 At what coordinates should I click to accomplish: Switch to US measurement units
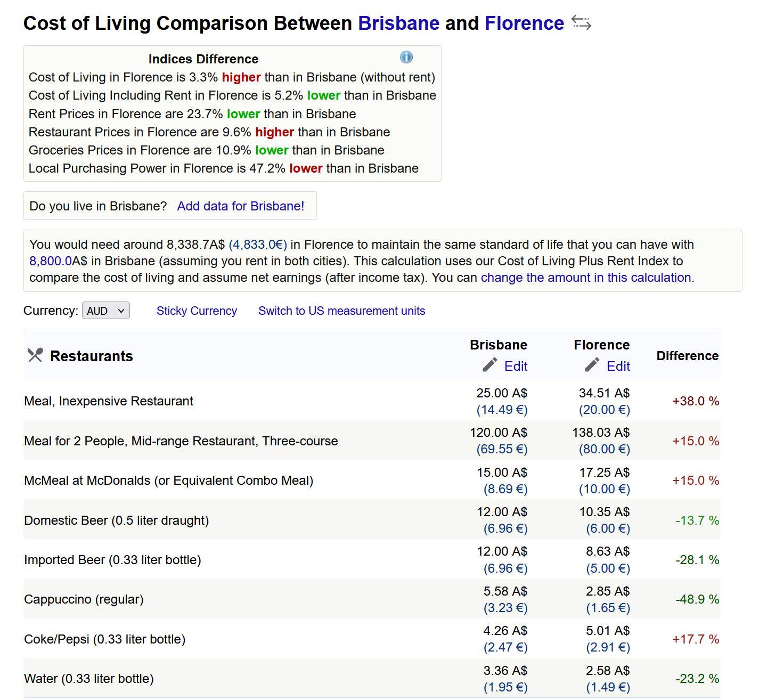pos(341,311)
